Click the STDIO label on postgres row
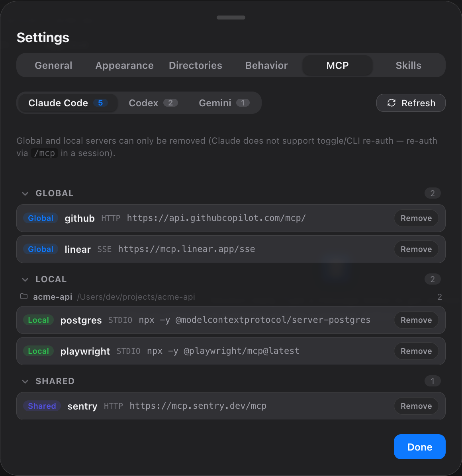The height and width of the screenshot is (476, 462). [120, 320]
